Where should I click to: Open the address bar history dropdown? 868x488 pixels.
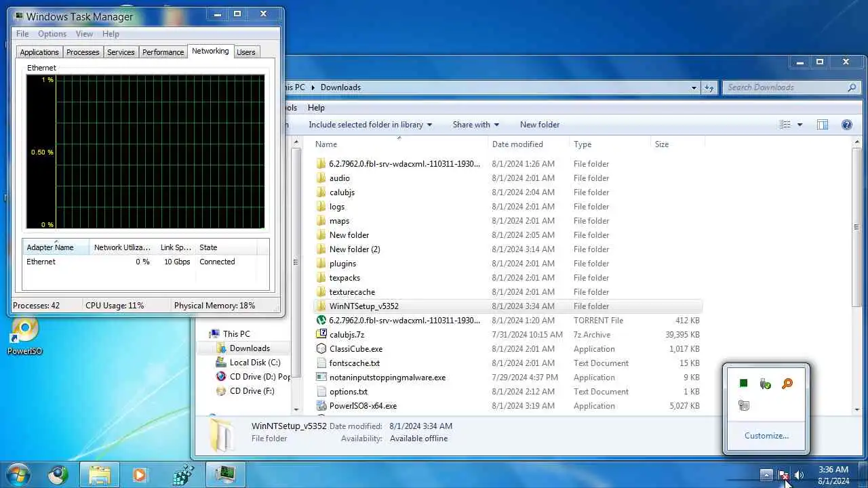tap(694, 87)
